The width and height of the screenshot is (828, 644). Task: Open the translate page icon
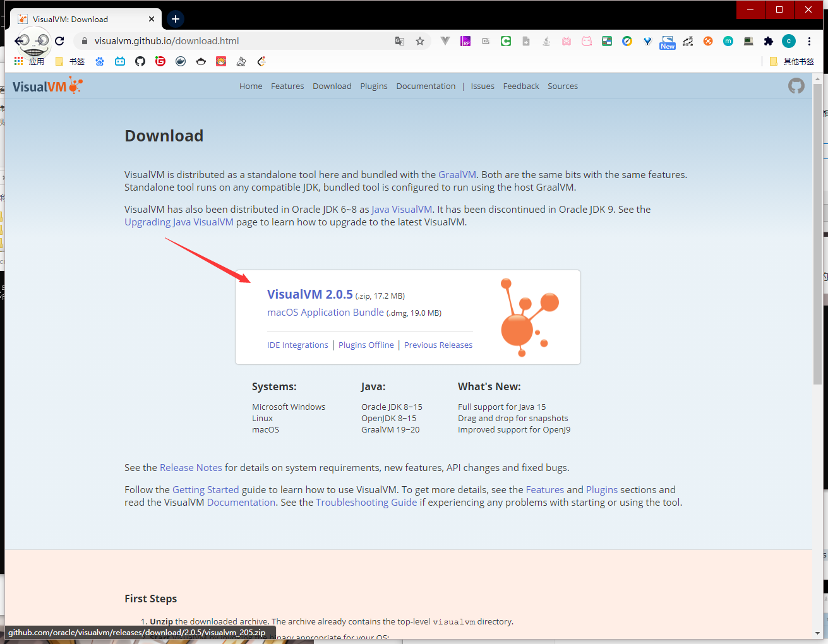[x=400, y=41]
